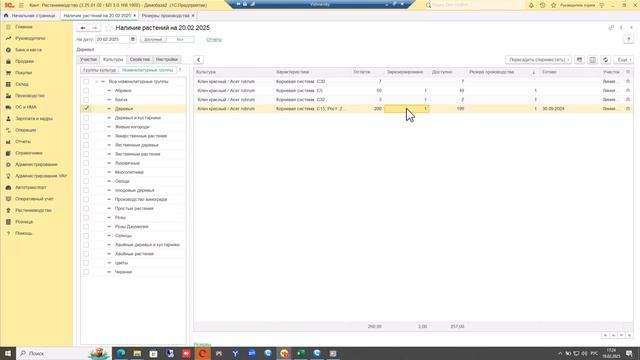Open Главное section in sidebar

24,27
